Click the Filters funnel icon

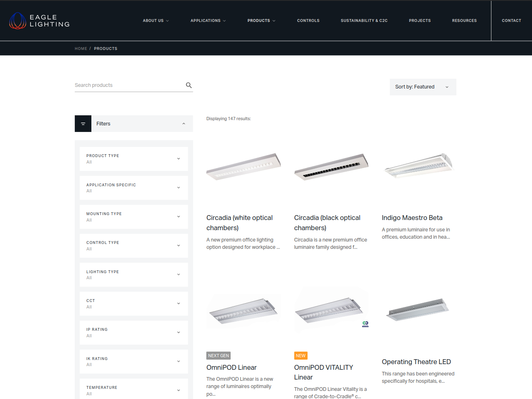coord(83,123)
